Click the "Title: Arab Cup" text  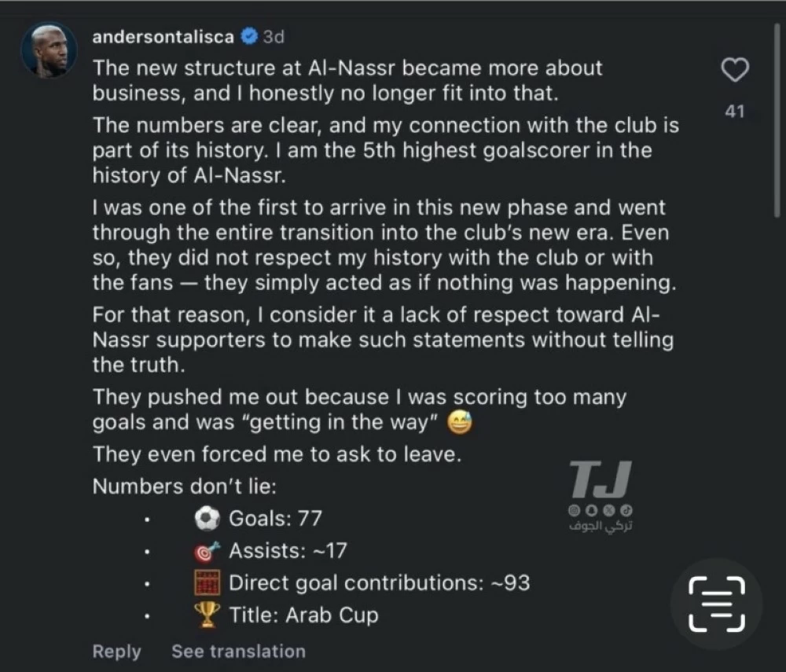[303, 615]
